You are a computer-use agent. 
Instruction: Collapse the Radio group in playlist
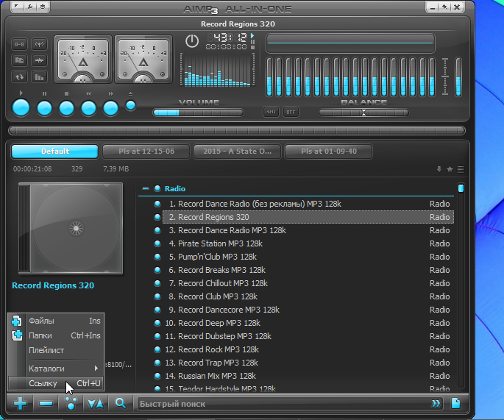tap(146, 189)
